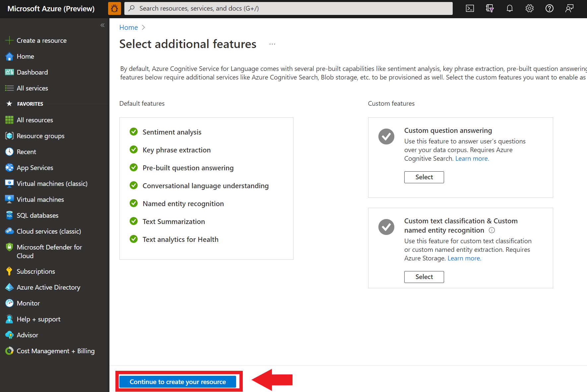Click the 'Text analytics for Health' feature text
Image resolution: width=587 pixels, height=392 pixels.
pos(181,240)
